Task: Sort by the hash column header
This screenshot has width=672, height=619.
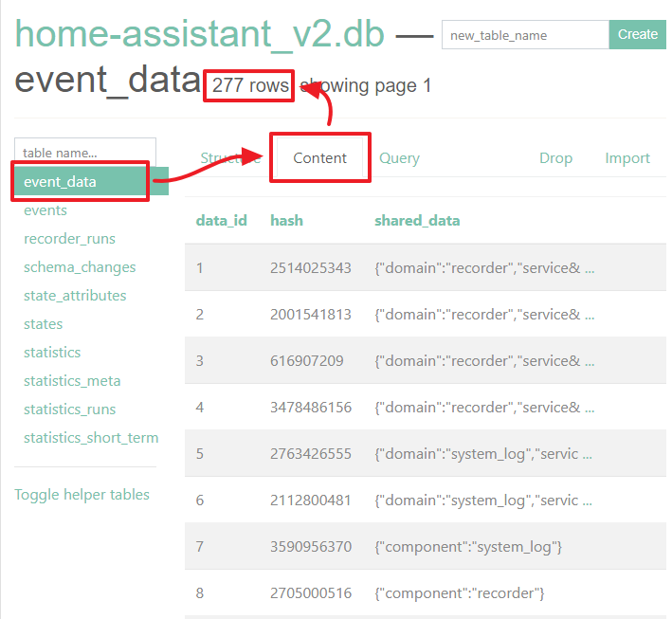Action: click(287, 220)
